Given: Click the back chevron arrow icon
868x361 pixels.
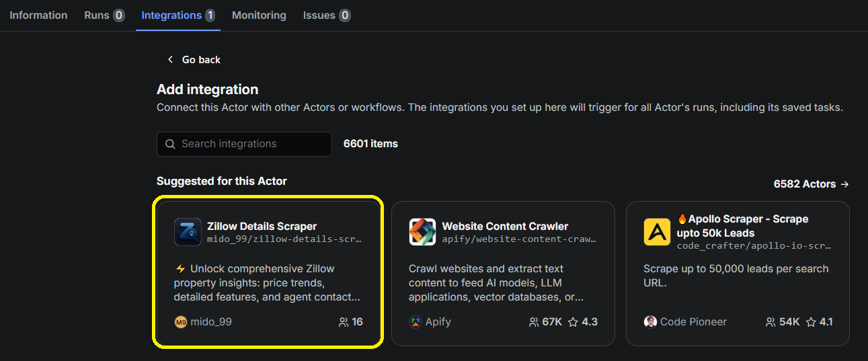Looking at the screenshot, I should coord(170,60).
